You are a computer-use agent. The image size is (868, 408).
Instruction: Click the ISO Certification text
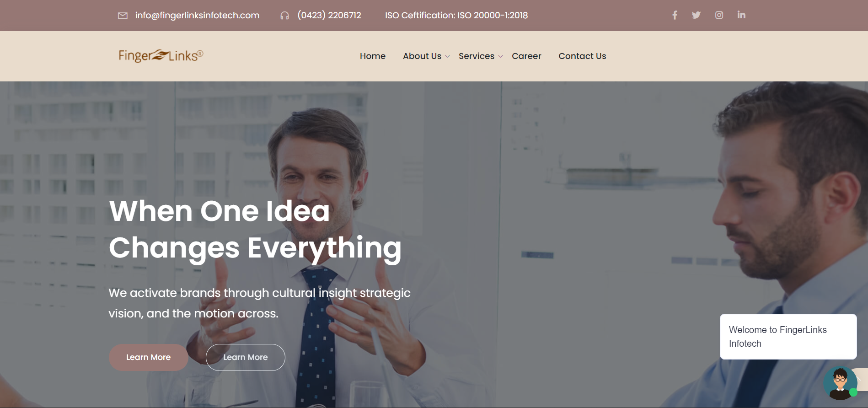[456, 15]
